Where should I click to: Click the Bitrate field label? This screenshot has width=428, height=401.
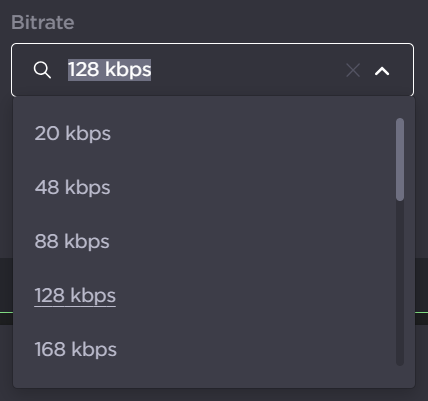(43, 23)
